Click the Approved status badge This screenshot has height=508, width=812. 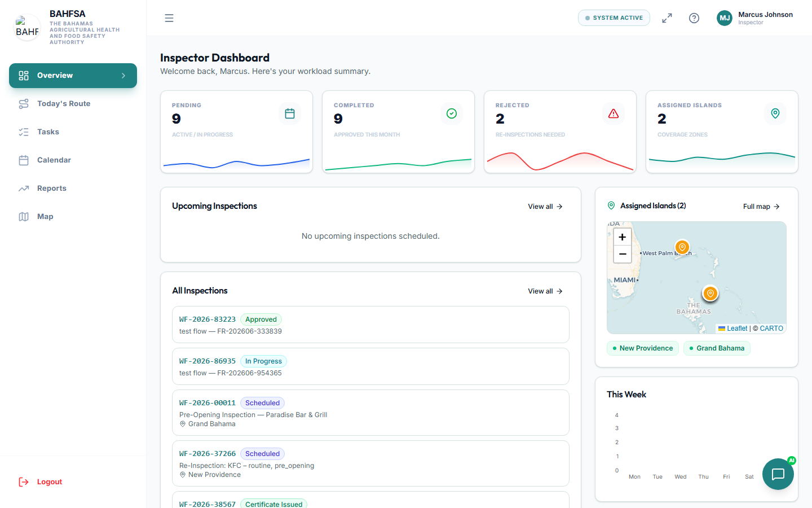click(261, 319)
